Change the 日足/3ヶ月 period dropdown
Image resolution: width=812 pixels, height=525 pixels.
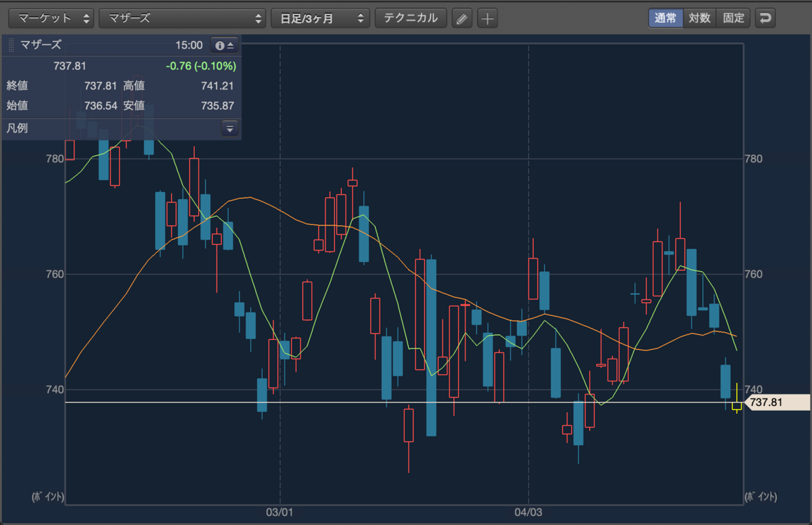coord(320,18)
